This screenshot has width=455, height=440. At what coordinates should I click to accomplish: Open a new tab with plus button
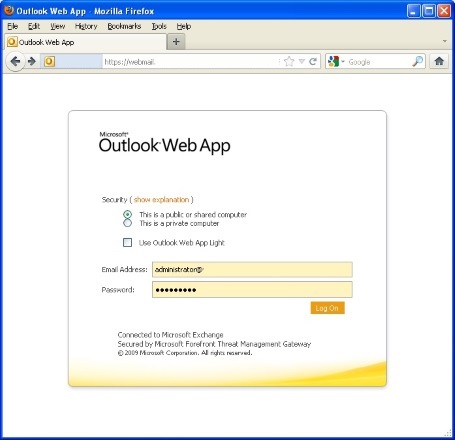point(176,42)
